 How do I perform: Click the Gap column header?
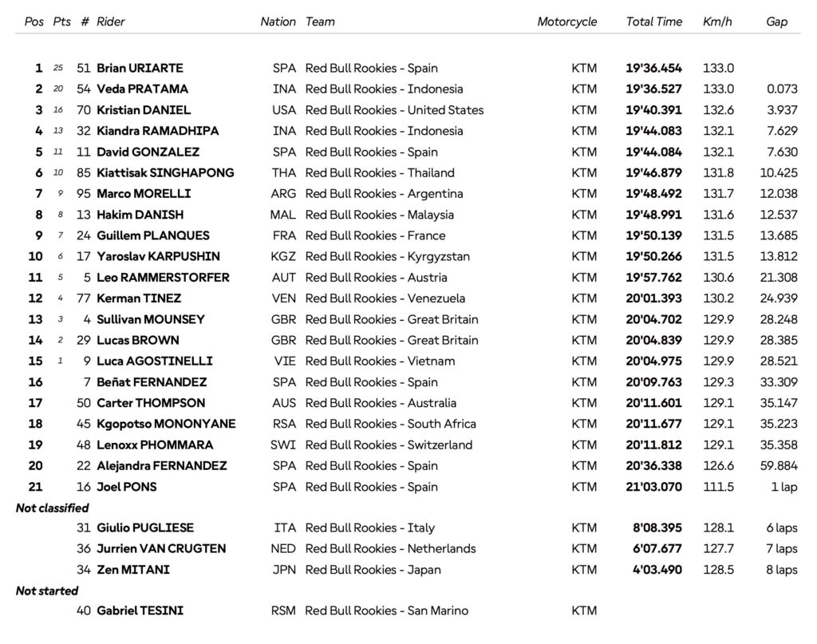tap(776, 22)
